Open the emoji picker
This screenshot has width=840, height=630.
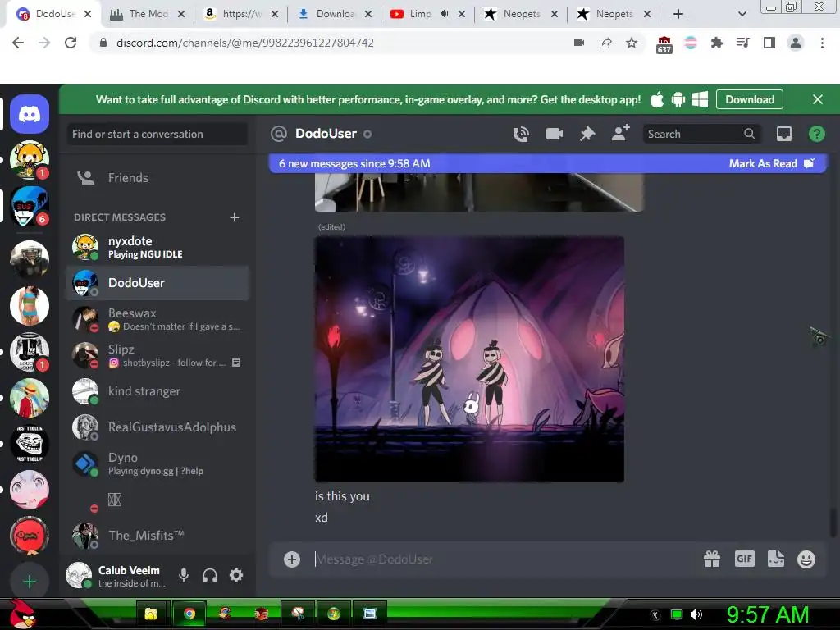coord(806,559)
